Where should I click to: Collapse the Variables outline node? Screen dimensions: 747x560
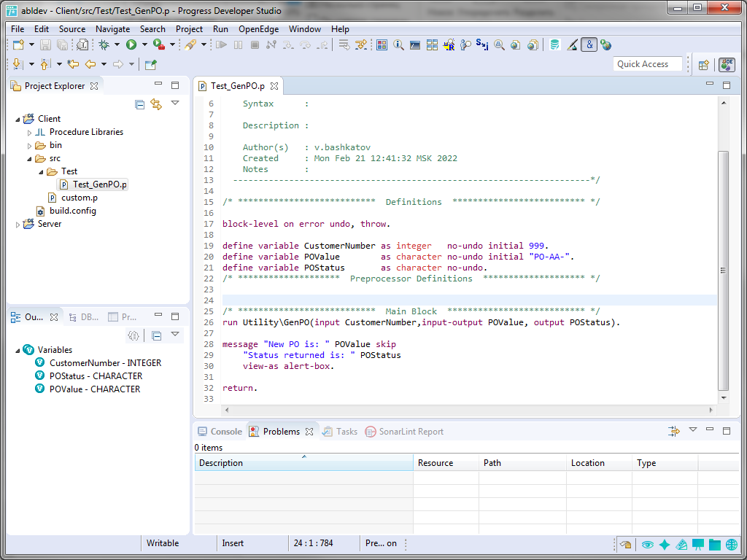18,350
